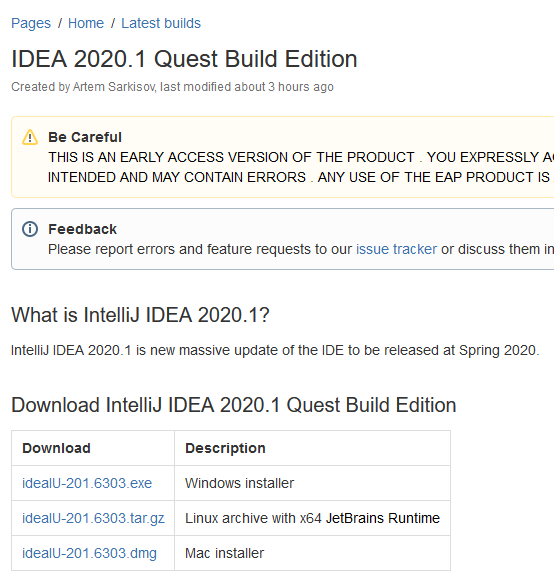Viewport: 554px width, 588px height.
Task: Click the 'Be Careful' heading
Action: tap(85, 137)
